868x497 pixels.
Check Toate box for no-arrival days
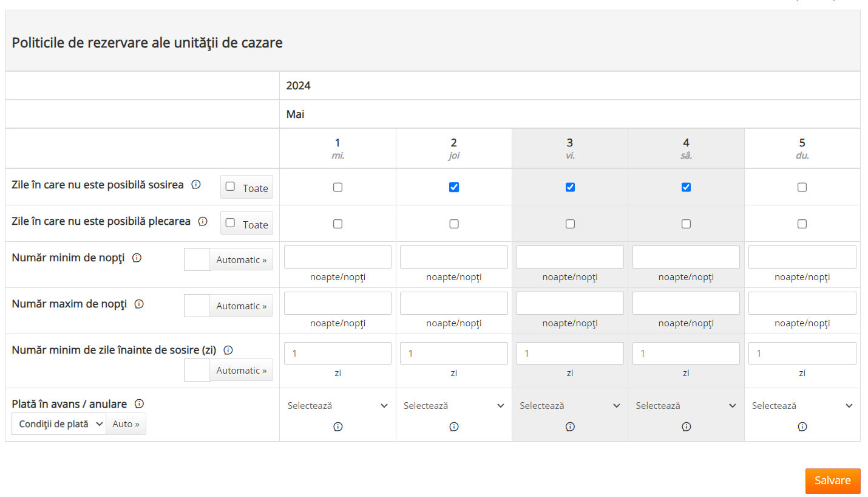[x=230, y=187]
